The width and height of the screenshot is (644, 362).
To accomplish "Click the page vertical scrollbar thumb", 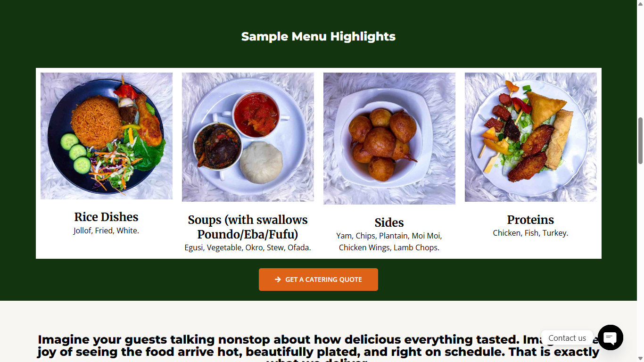I will click(640, 140).
